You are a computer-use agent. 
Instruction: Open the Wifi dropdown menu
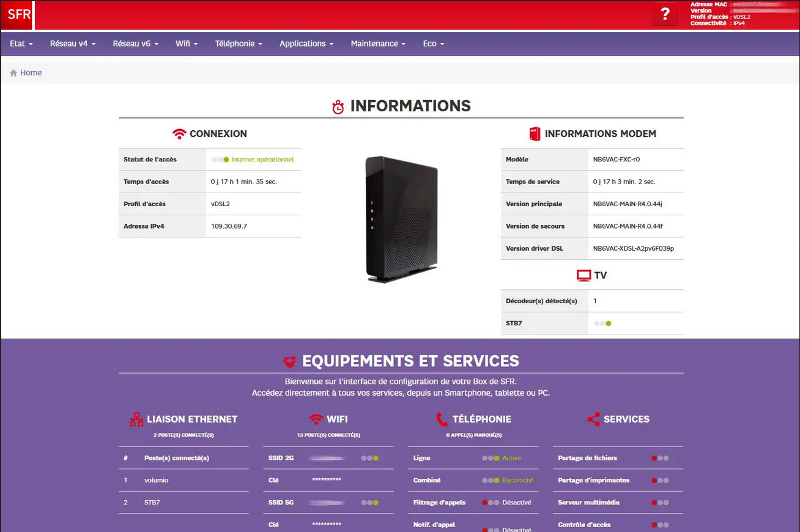[187, 43]
